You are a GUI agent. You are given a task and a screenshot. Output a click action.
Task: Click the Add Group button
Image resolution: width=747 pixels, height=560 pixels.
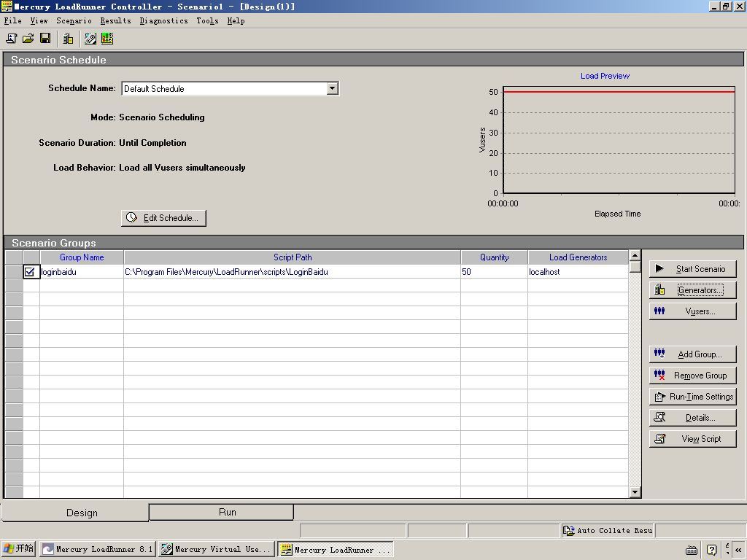(x=693, y=354)
